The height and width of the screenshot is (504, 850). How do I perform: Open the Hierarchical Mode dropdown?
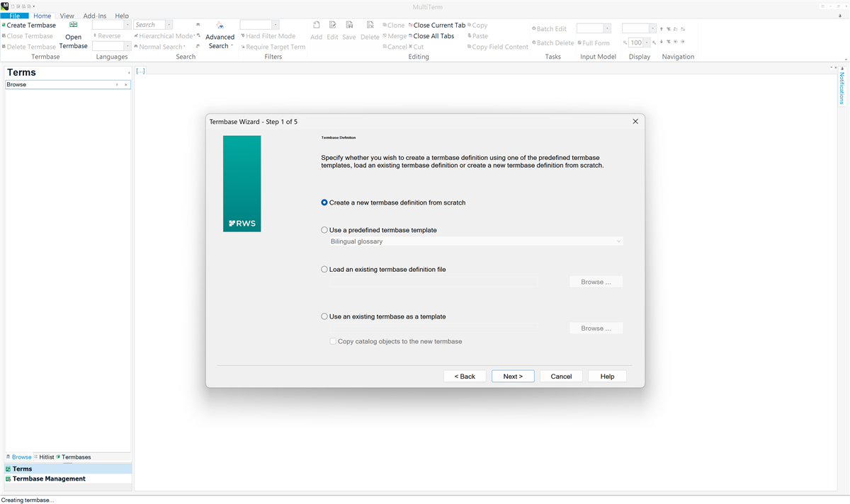click(x=164, y=36)
